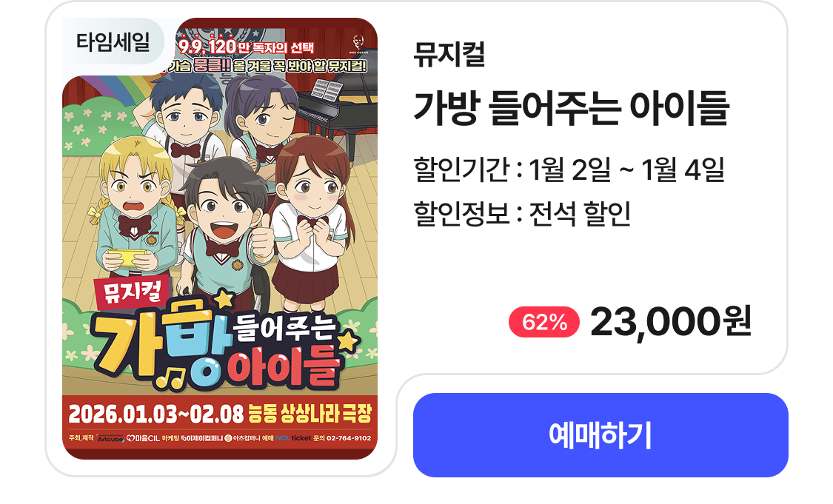Click the 능동 상상나라 극장 venue text
Viewport: 833px width, 504px height.
[310, 414]
